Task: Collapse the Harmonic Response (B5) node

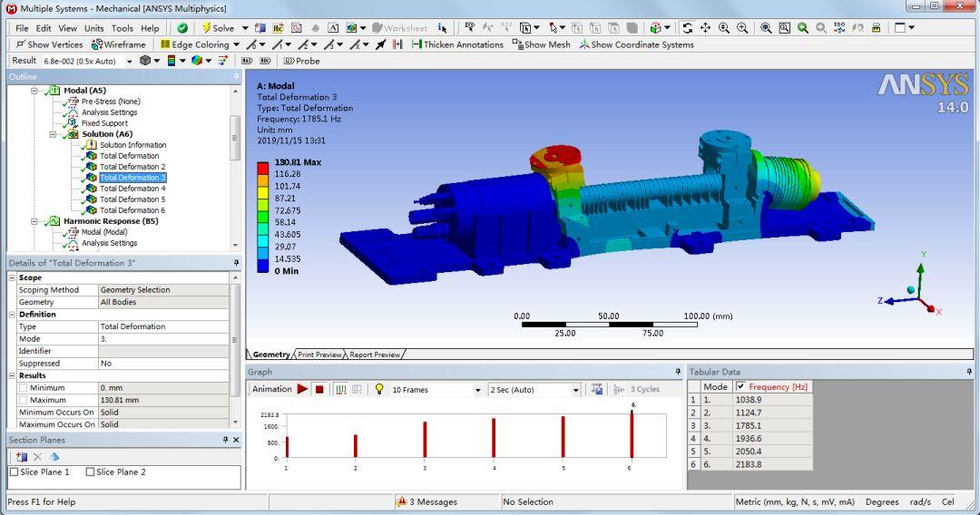Action: [x=35, y=221]
